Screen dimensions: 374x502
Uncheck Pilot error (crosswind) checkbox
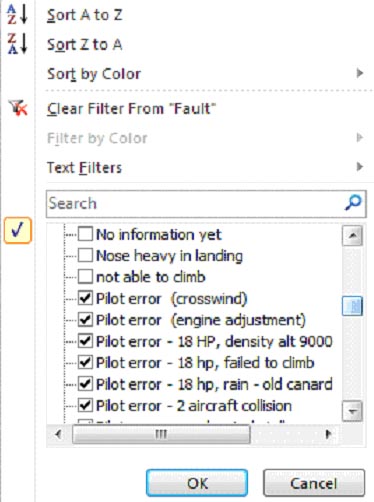click(85, 298)
